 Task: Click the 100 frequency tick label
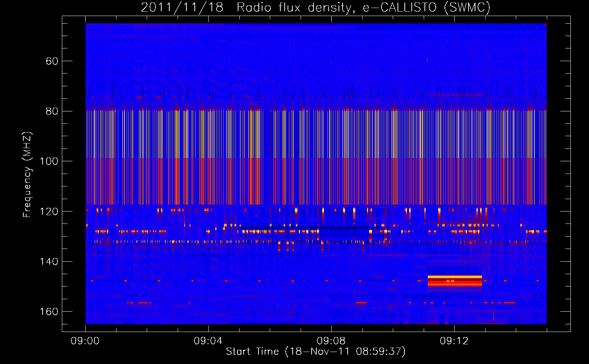tap(49, 161)
